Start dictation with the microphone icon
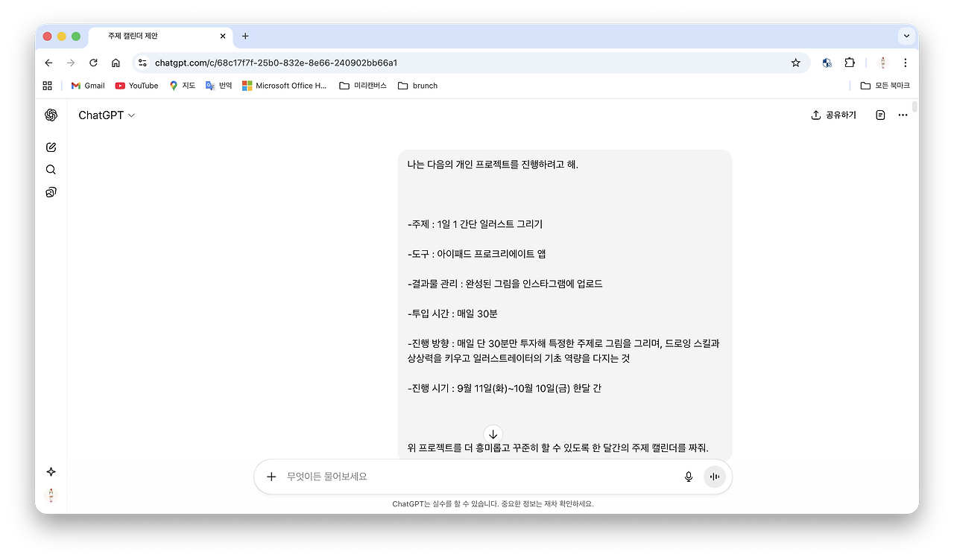Image resolution: width=954 pixels, height=560 pixels. [x=688, y=477]
